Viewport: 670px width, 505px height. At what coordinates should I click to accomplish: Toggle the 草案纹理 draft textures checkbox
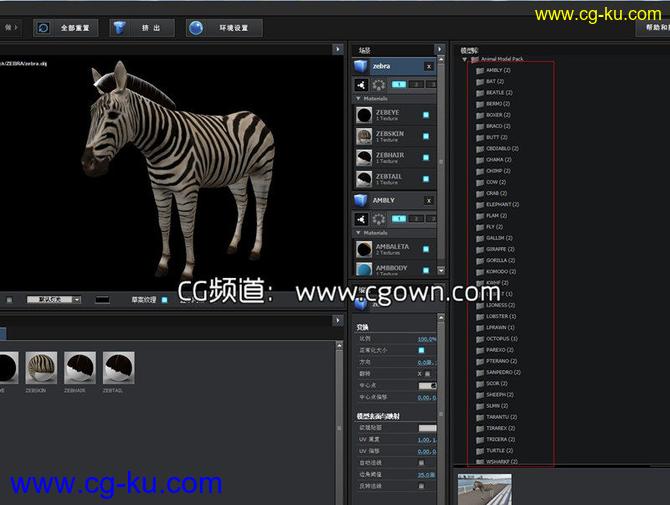click(165, 300)
